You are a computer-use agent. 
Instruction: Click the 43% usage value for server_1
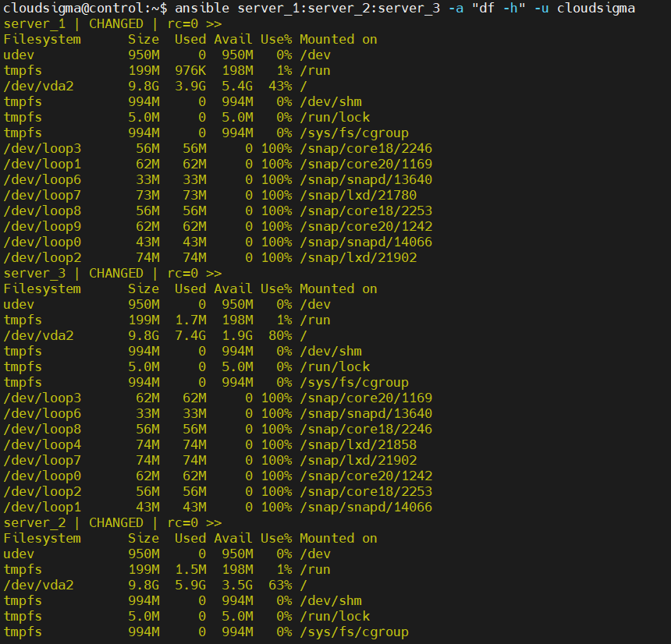[280, 86]
